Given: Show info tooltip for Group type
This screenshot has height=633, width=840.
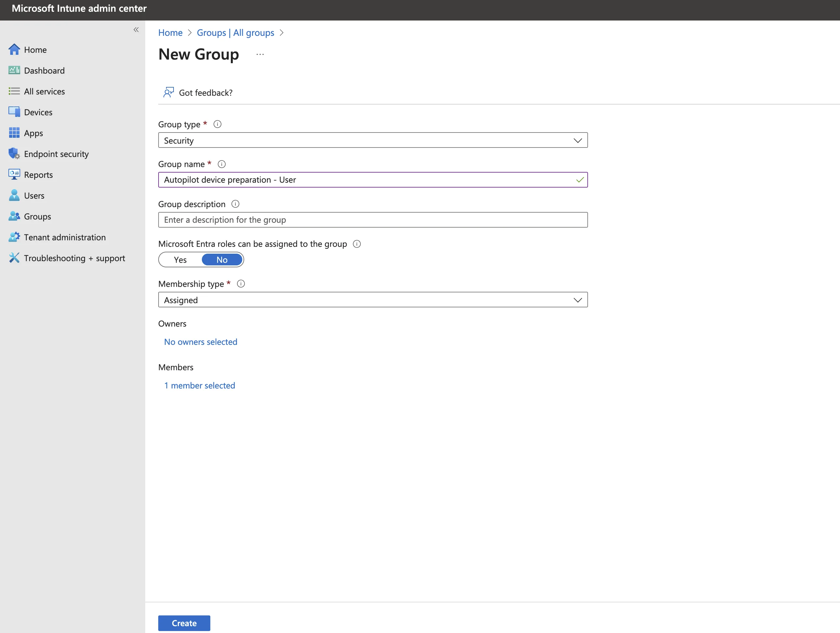Looking at the screenshot, I should coord(217,124).
